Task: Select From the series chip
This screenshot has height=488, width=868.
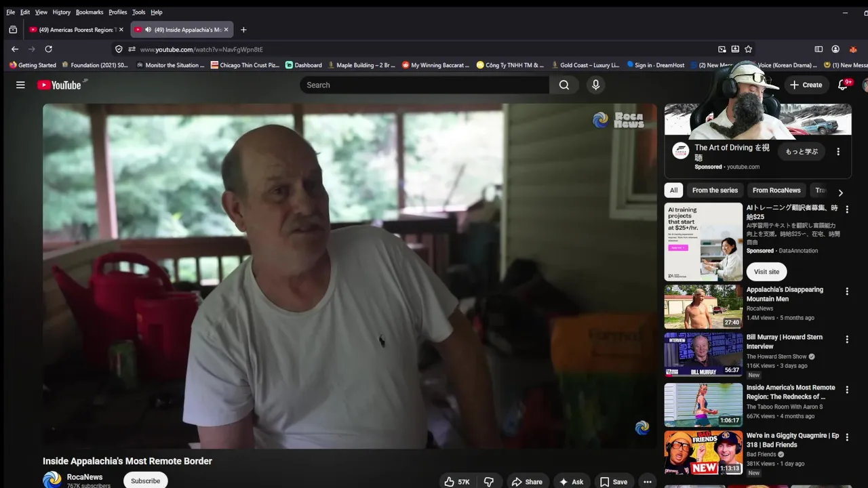Action: coord(715,190)
